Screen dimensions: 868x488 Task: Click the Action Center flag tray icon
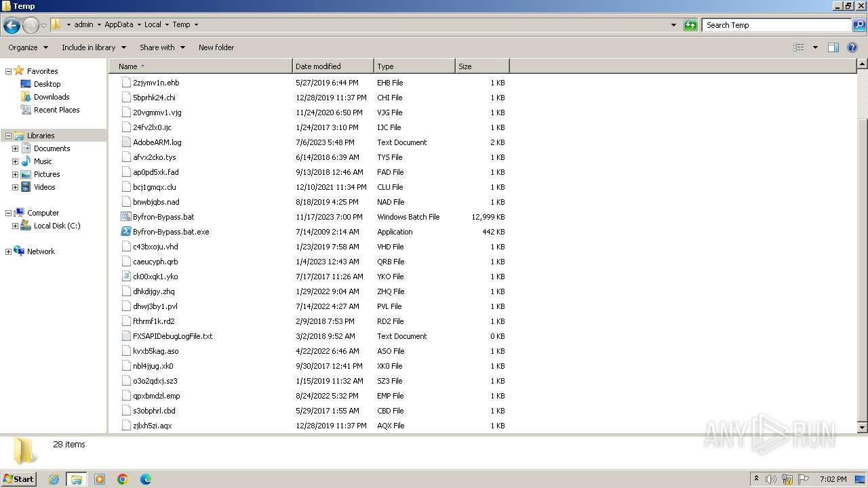804,479
